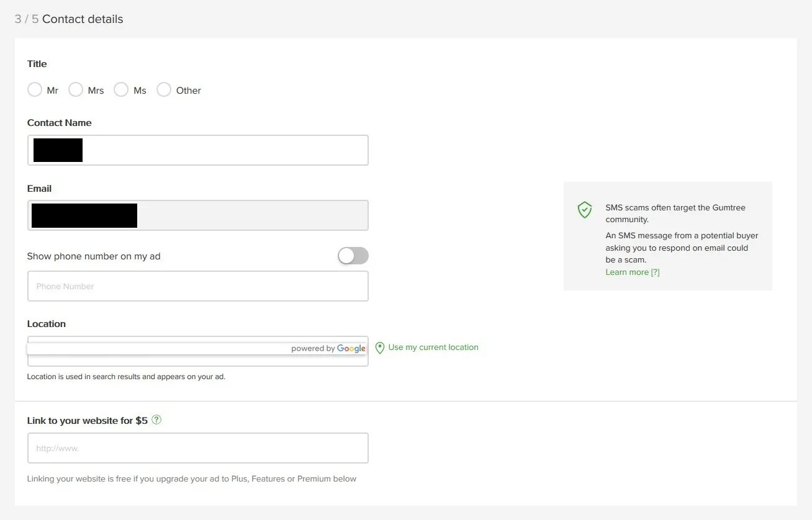The width and height of the screenshot is (812, 520).
Task: Click the location pin icon
Action: coord(379,347)
